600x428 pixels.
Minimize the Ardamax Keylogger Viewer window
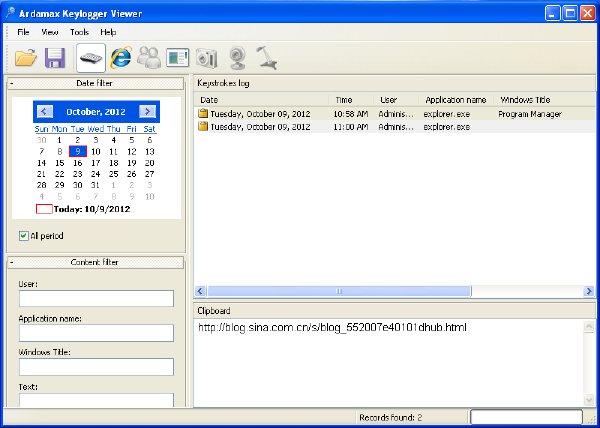click(553, 14)
